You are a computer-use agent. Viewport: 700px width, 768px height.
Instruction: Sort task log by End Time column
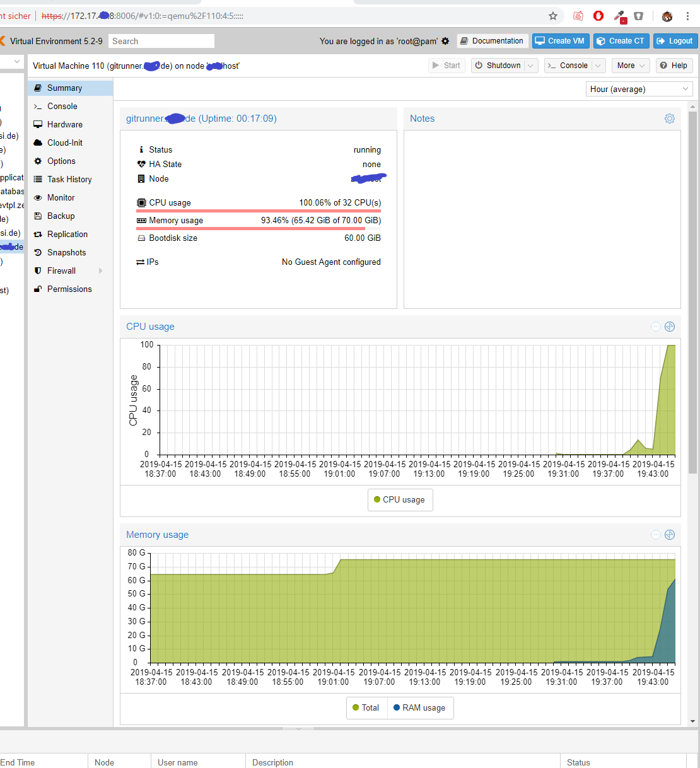[43, 762]
